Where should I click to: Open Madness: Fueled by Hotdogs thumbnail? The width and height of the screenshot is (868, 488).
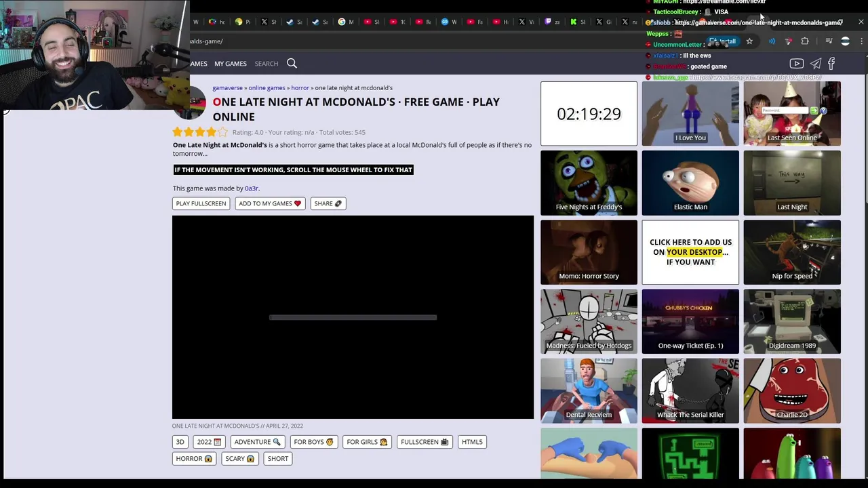tap(589, 321)
